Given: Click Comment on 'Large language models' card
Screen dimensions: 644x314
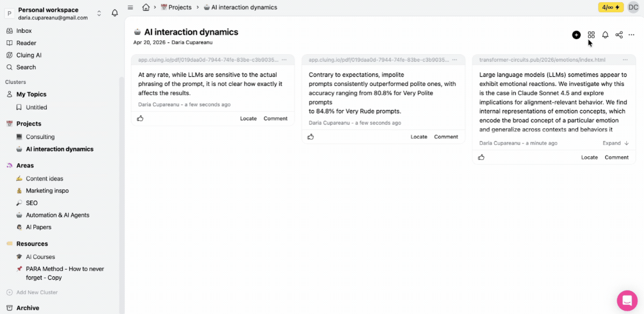Looking at the screenshot, I should click(617, 157).
